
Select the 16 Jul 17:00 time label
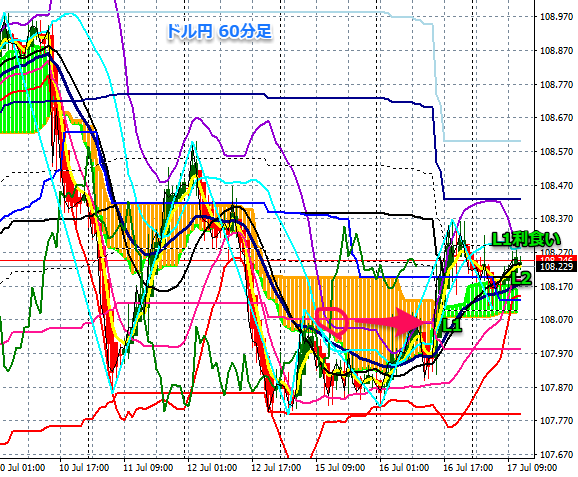[x=468, y=468]
